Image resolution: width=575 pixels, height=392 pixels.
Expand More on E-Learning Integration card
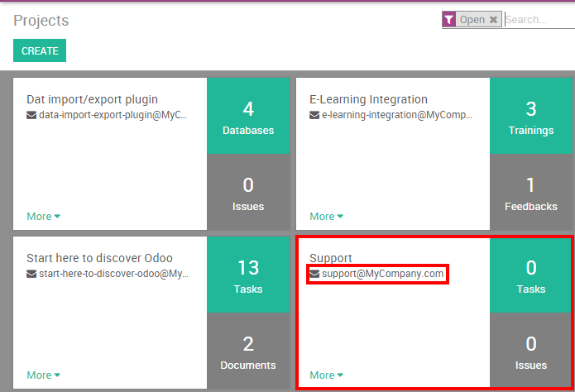click(326, 217)
